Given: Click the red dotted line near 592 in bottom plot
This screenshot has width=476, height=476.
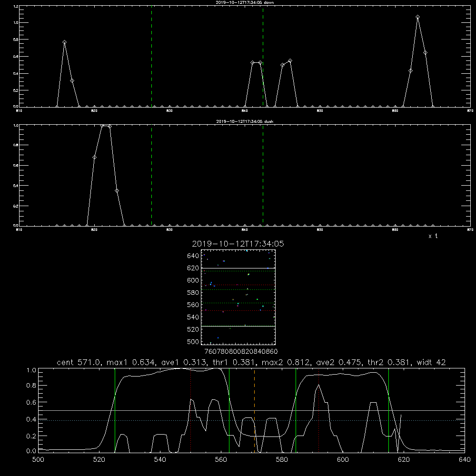Looking at the screenshot, I should (x=319, y=410).
